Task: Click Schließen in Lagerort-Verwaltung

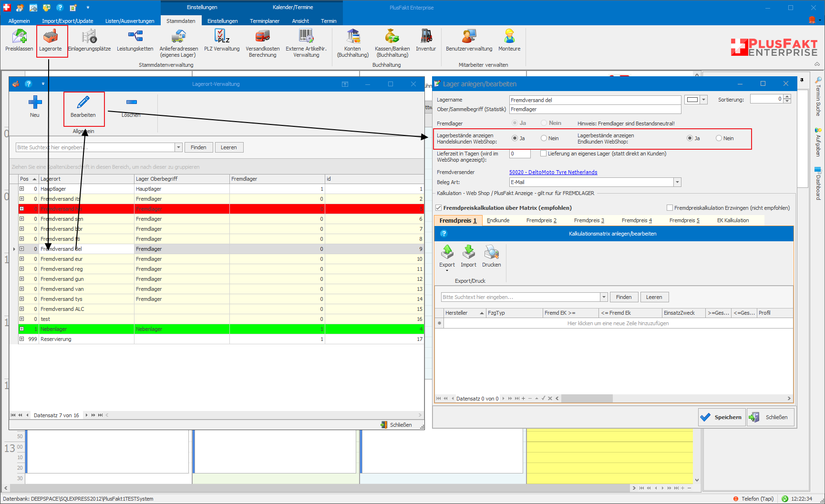Action: point(396,425)
